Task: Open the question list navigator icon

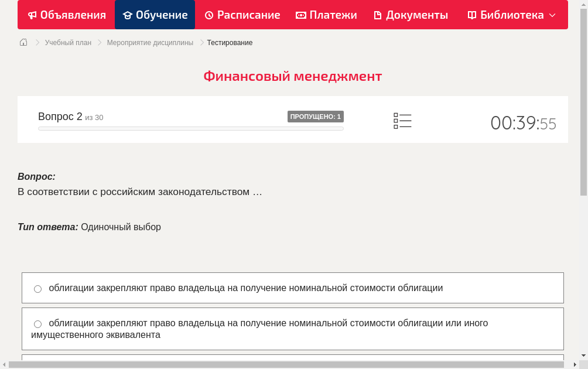Action: coord(402,120)
